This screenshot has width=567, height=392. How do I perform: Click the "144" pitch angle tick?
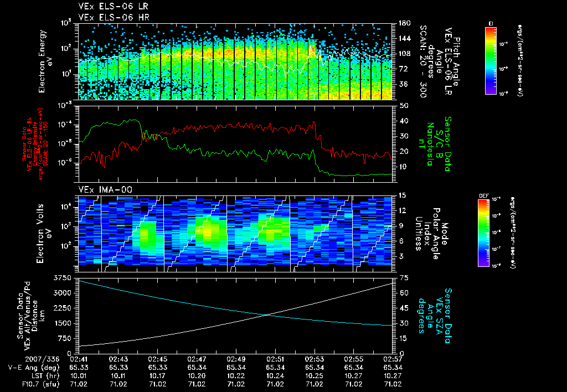tap(404, 38)
